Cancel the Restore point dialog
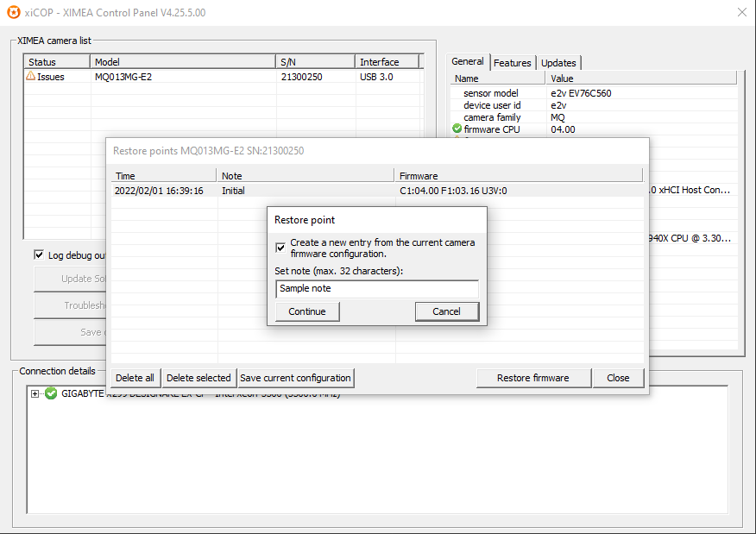The width and height of the screenshot is (756, 534). 446,311
